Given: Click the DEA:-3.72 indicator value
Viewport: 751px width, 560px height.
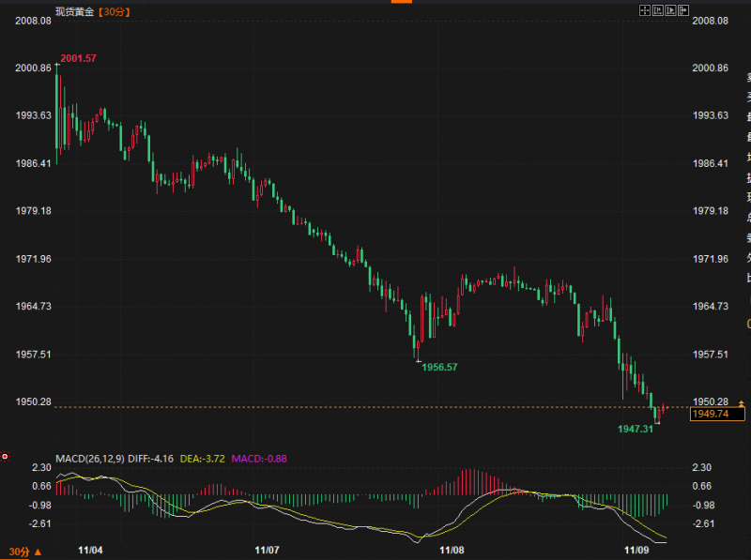Looking at the screenshot, I should (204, 458).
